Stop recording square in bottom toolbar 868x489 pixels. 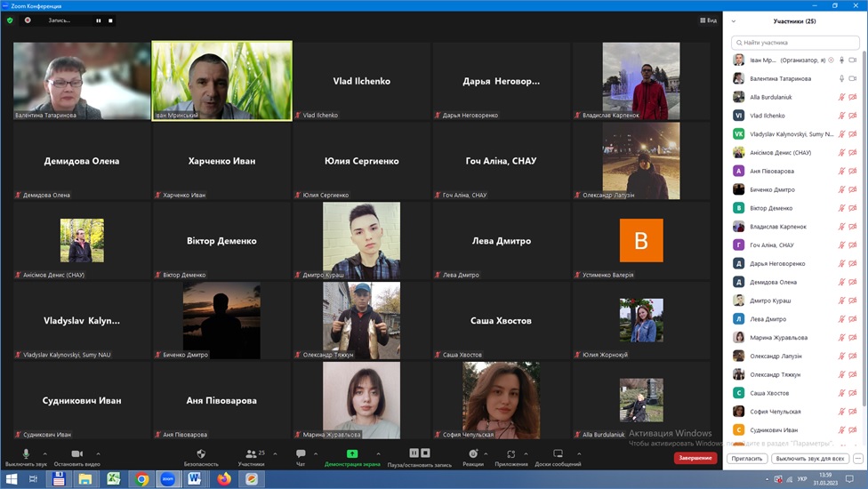tap(425, 453)
